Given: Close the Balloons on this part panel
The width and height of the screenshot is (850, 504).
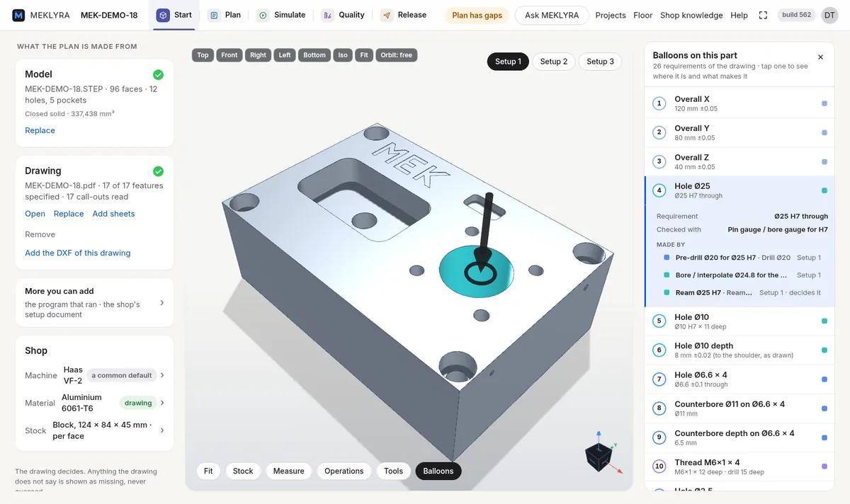Looking at the screenshot, I should tap(821, 57).
